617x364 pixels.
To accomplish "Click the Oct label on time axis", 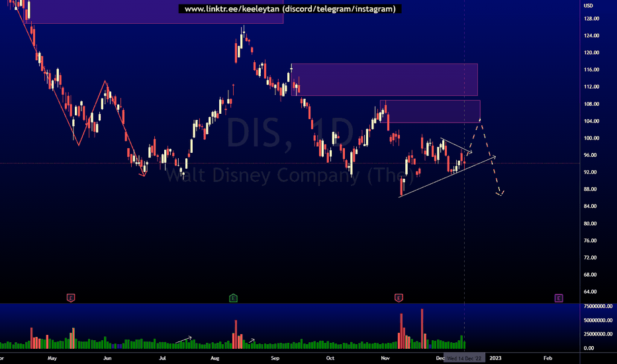I will point(330,358).
